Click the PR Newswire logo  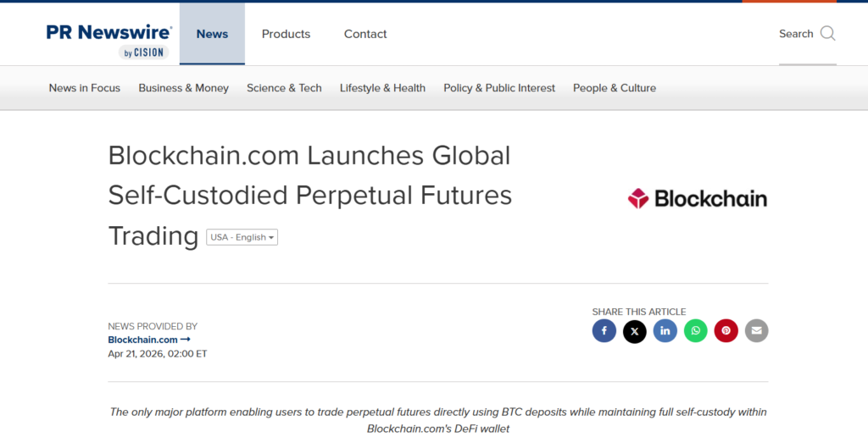(109, 39)
